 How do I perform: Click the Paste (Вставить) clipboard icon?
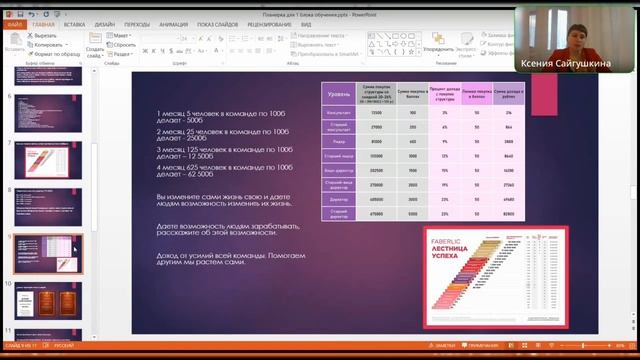point(15,39)
